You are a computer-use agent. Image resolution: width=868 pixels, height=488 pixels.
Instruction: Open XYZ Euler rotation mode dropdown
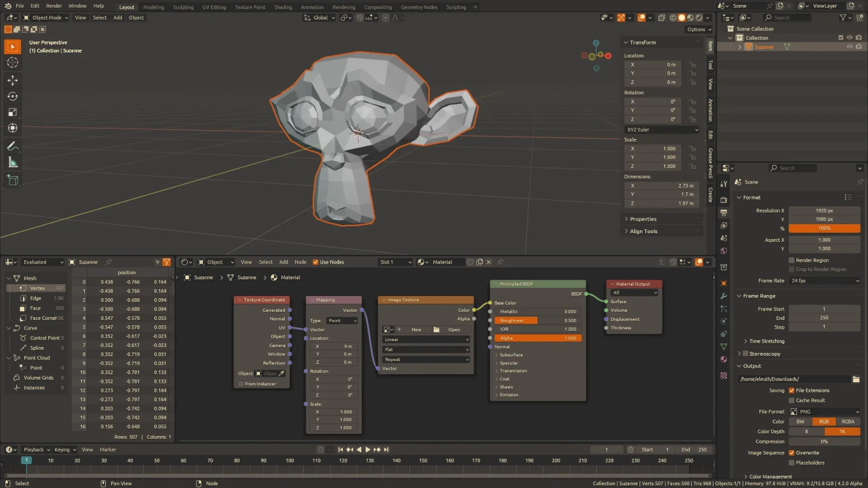(662, 130)
